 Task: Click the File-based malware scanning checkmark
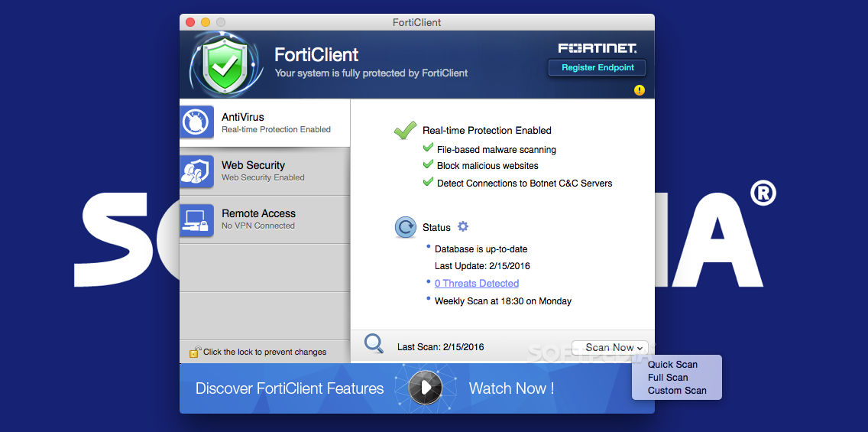click(428, 148)
